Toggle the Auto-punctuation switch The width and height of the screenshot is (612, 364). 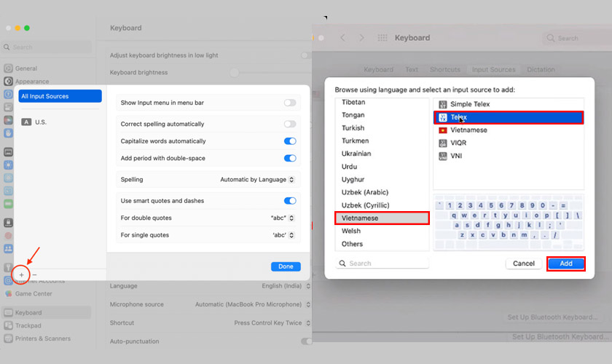point(307,341)
